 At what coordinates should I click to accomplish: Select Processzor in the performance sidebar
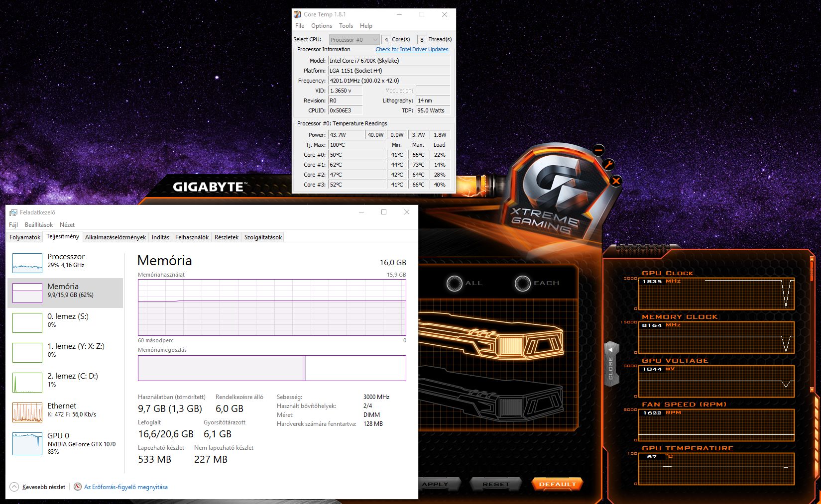point(65,263)
